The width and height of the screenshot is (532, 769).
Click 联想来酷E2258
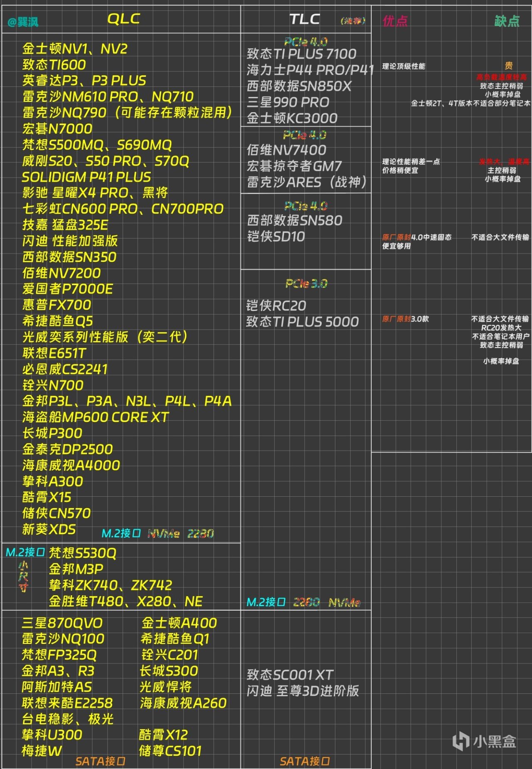coord(67,703)
